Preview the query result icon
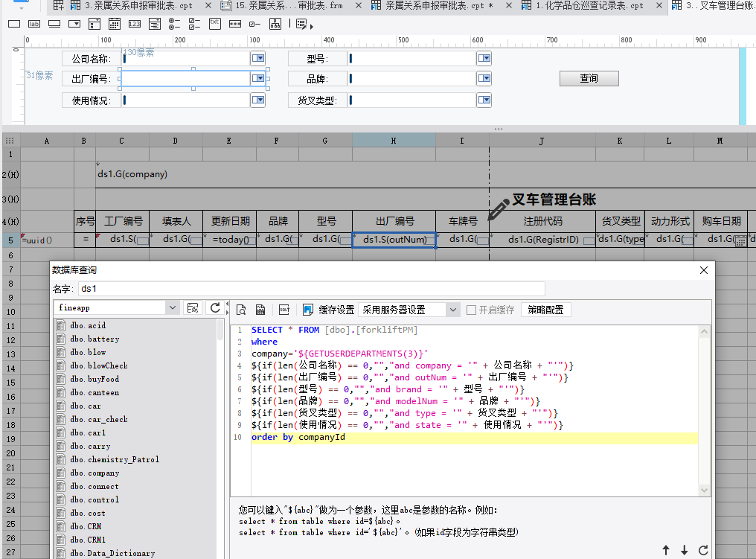The image size is (756, 559). [x=241, y=310]
